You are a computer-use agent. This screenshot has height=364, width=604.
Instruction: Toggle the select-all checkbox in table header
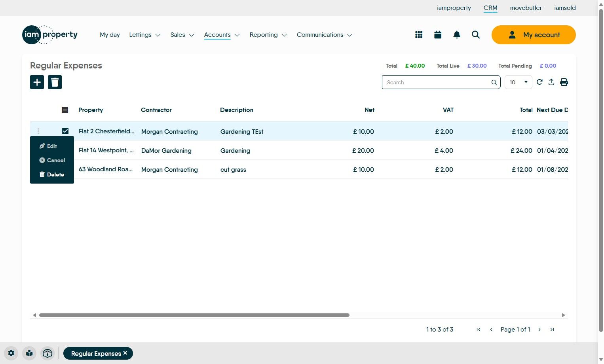click(65, 110)
